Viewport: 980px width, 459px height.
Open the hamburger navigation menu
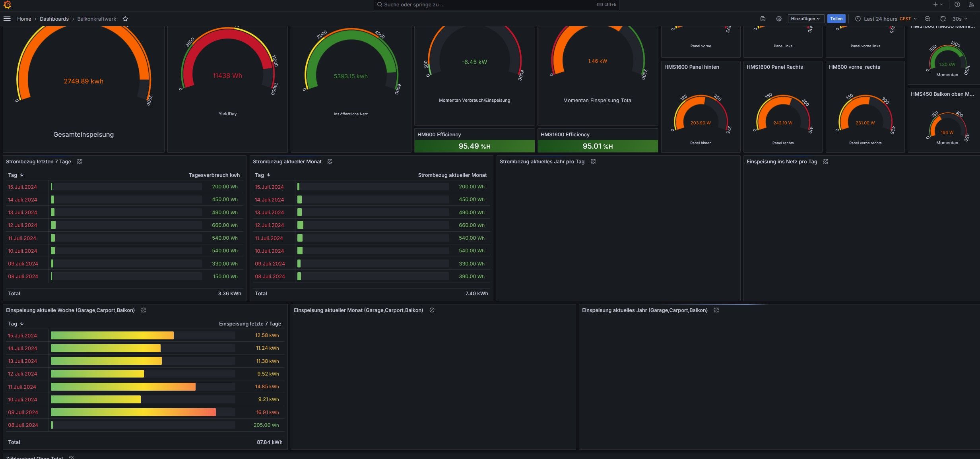7,19
